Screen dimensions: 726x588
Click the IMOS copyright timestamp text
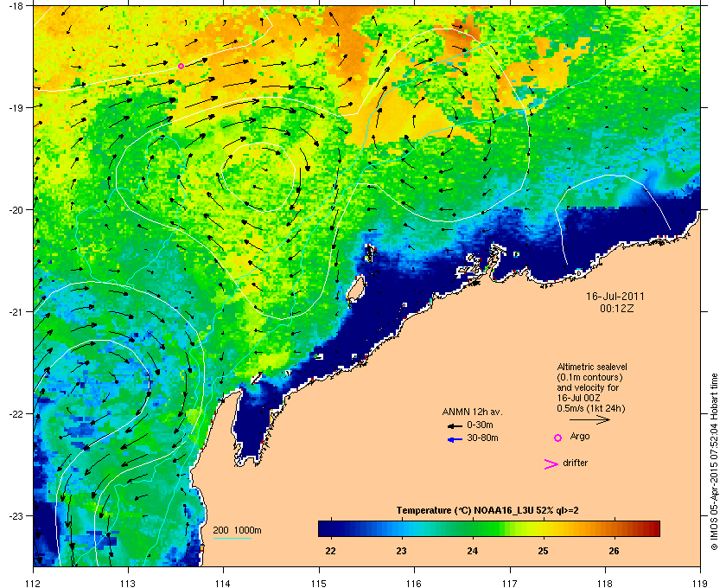714,463
